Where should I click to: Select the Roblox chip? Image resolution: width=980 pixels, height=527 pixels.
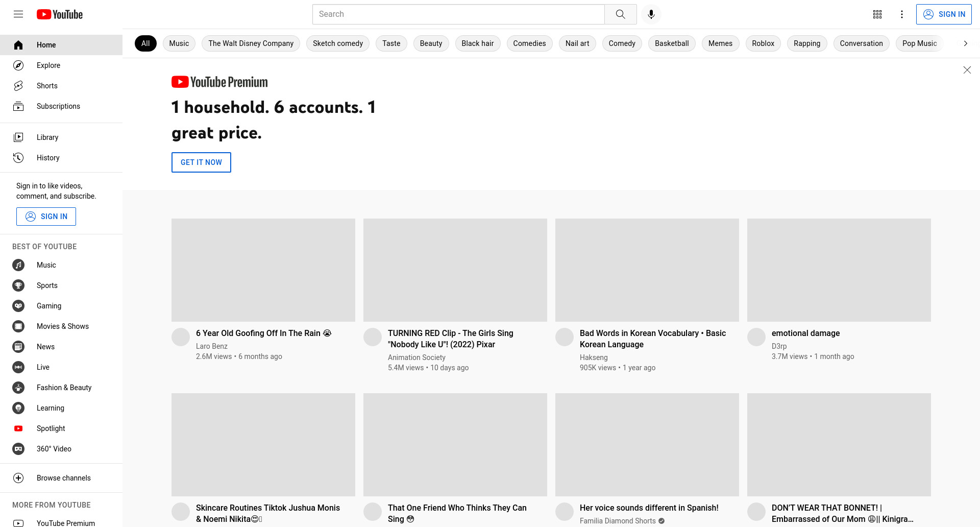[x=763, y=43]
